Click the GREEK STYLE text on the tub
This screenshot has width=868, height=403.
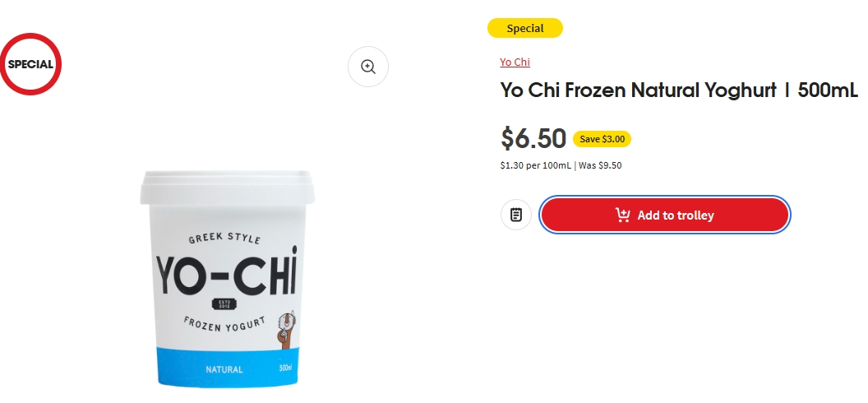tap(224, 239)
